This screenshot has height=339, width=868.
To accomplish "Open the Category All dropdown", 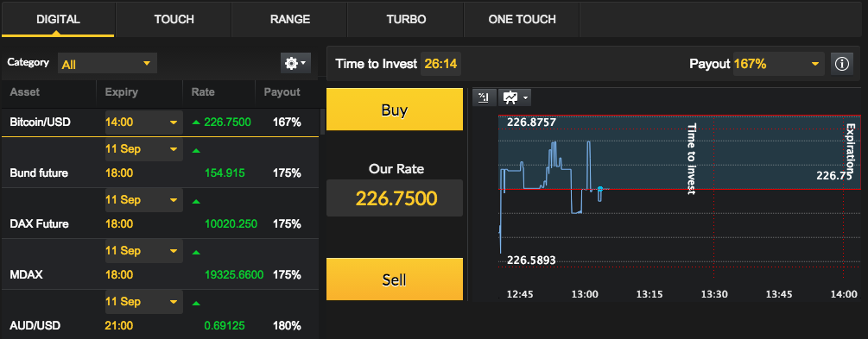I will [x=107, y=64].
